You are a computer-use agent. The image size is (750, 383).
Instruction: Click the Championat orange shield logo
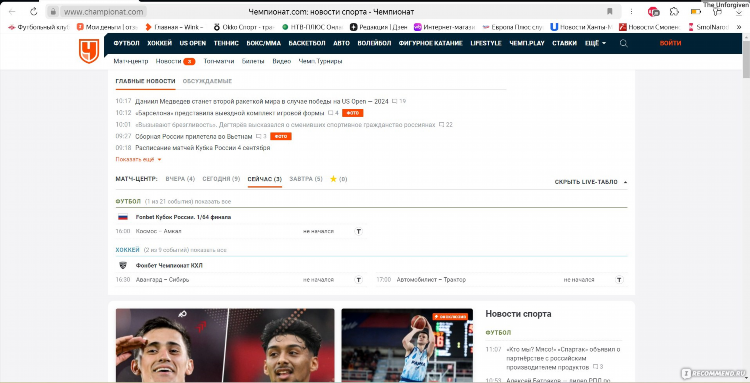(89, 51)
